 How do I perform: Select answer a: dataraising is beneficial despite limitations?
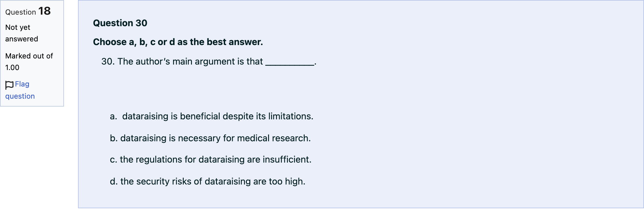tap(211, 116)
